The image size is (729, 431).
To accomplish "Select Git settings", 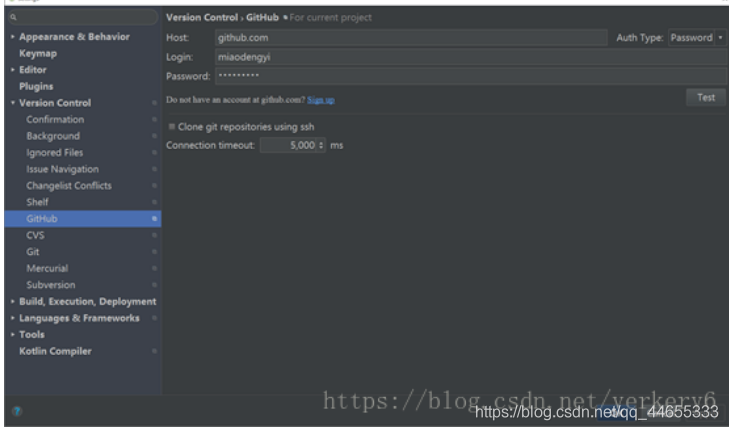I will pos(33,252).
